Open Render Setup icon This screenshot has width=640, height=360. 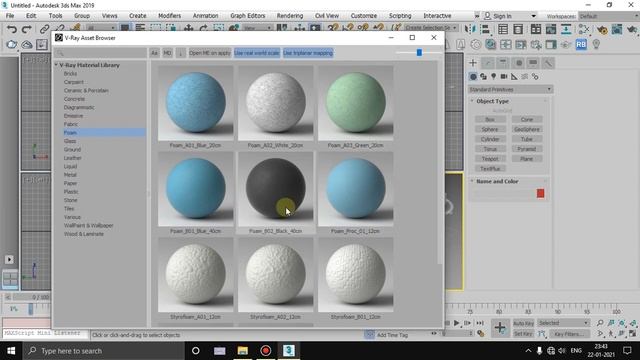[x=602, y=29]
